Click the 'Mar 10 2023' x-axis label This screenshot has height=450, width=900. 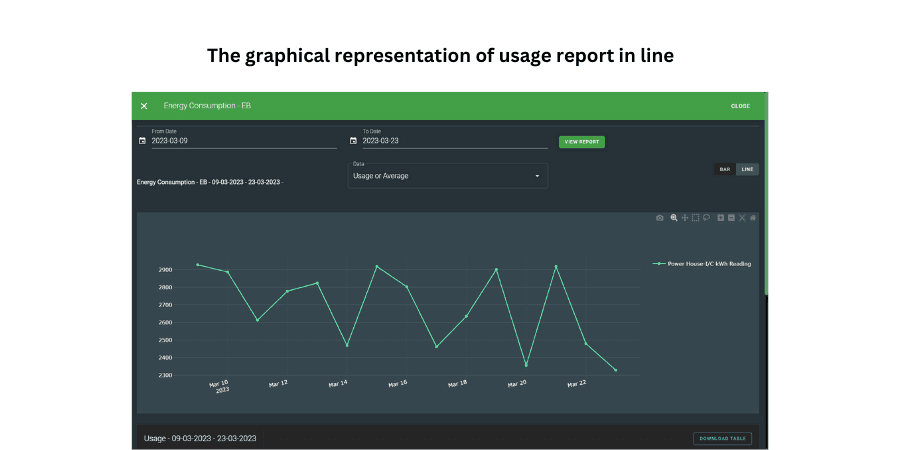pos(220,386)
